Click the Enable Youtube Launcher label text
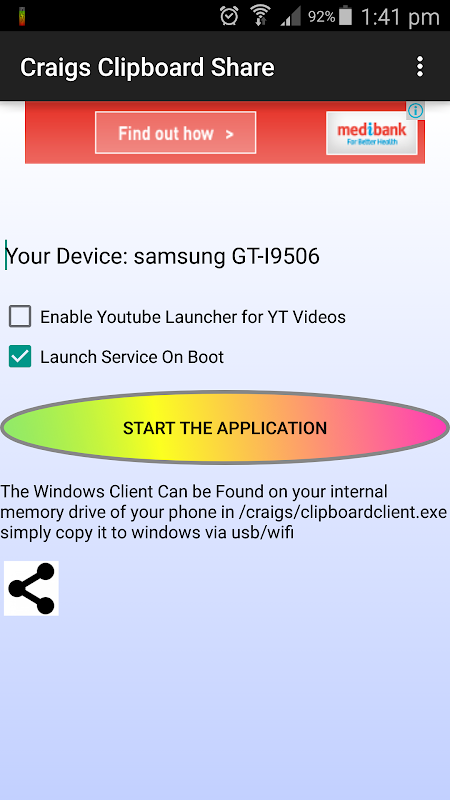The image size is (450, 800). (193, 317)
